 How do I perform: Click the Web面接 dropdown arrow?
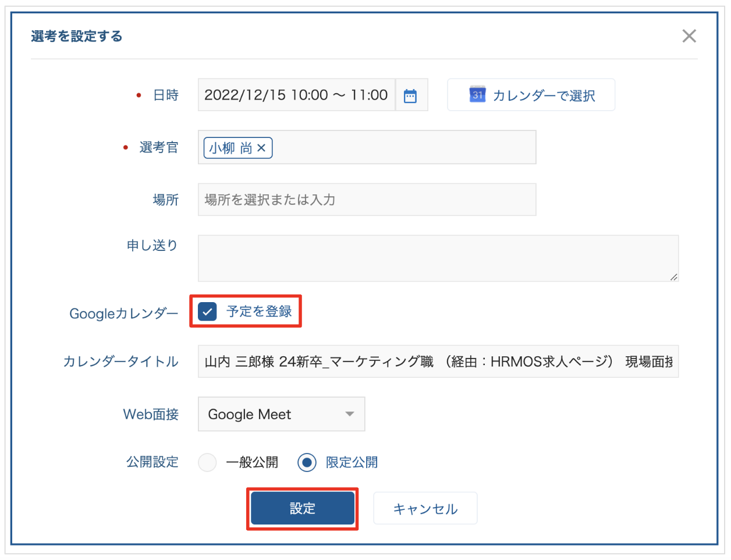[350, 414]
